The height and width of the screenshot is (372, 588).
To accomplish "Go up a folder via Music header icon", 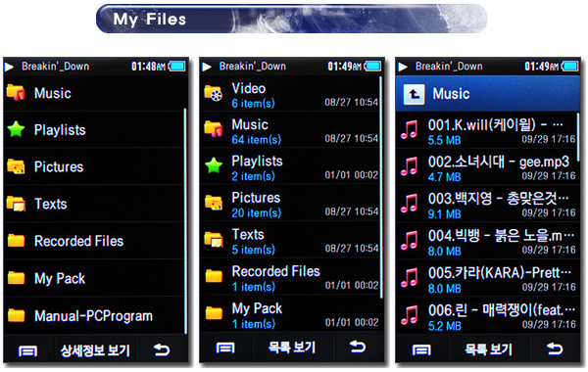I will click(x=414, y=94).
